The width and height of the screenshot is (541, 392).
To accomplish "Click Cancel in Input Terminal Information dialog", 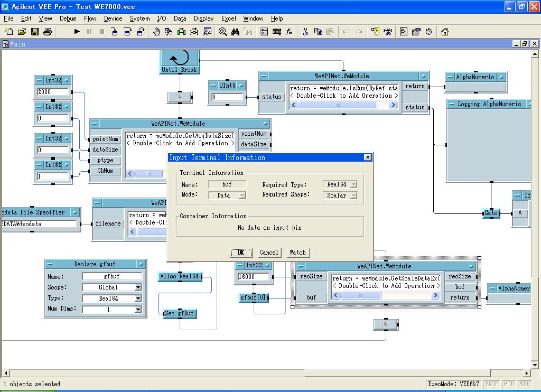I will (x=268, y=253).
